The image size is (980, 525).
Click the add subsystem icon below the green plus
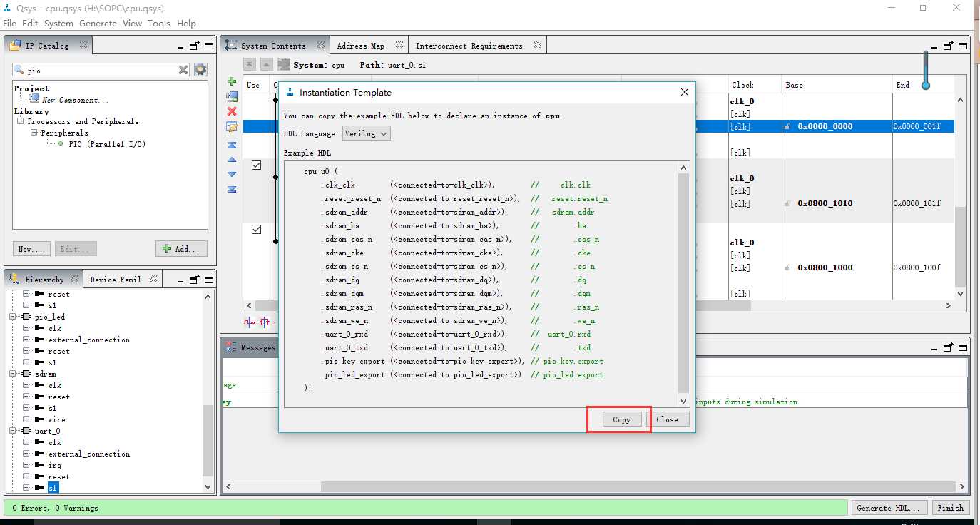tap(232, 96)
